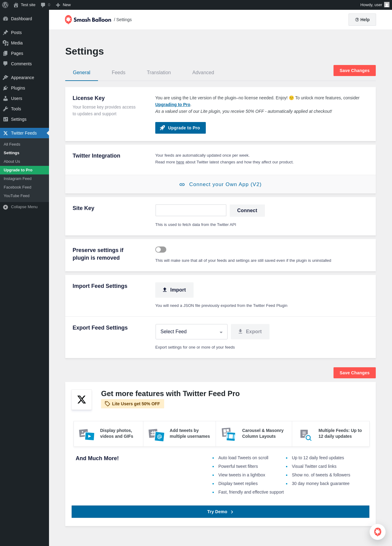The width and height of the screenshot is (392, 546).
Task: Select the General settings tab
Action: tap(81, 73)
